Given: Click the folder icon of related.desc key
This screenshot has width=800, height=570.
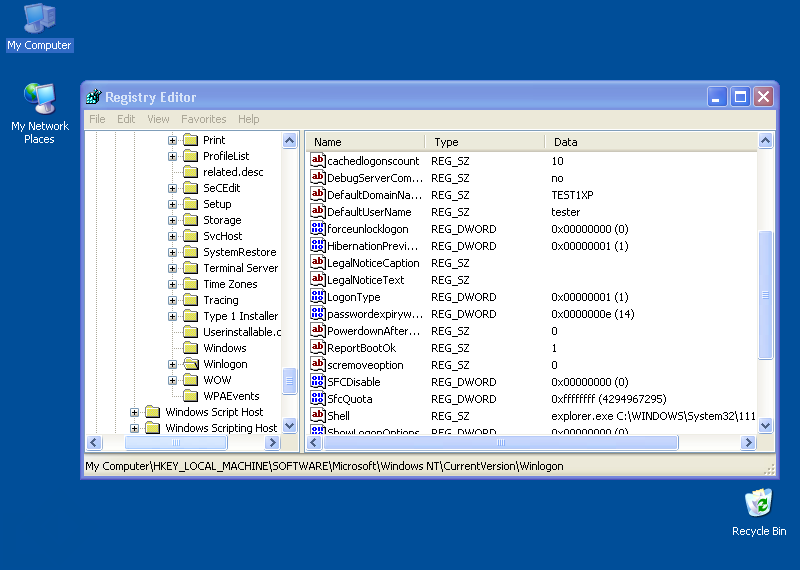Looking at the screenshot, I should pyautogui.click(x=191, y=172).
